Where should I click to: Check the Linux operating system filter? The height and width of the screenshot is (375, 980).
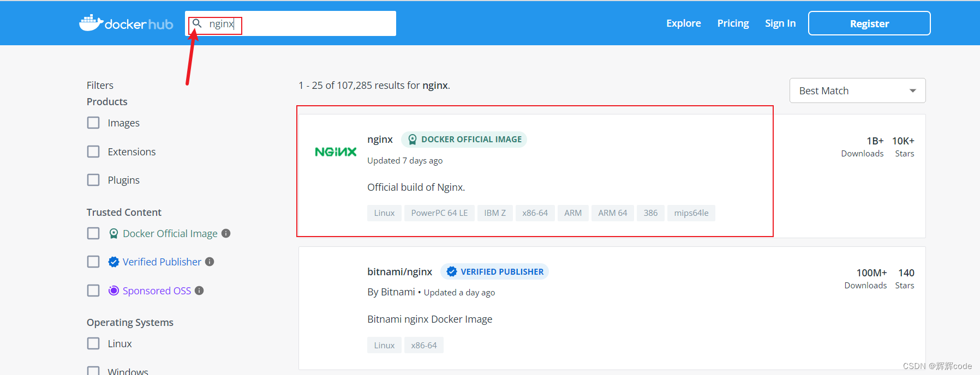[x=93, y=343]
